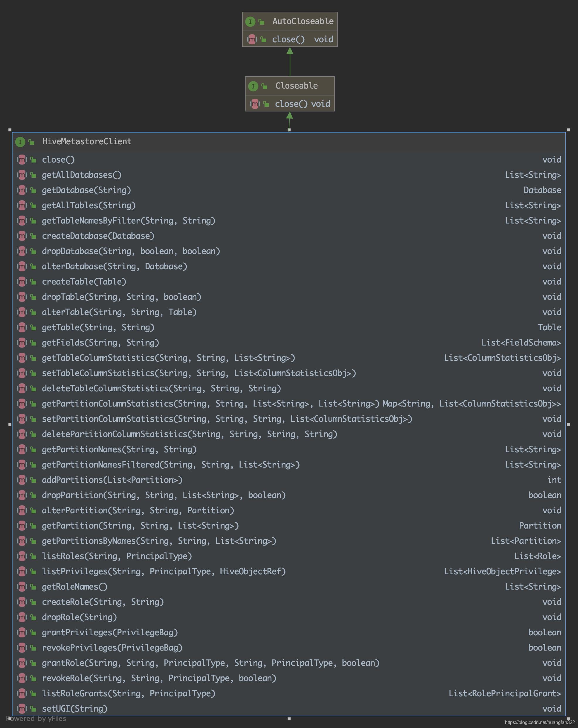
Task: Select getPartition(String, String, List<String>) method
Action: click(140, 526)
